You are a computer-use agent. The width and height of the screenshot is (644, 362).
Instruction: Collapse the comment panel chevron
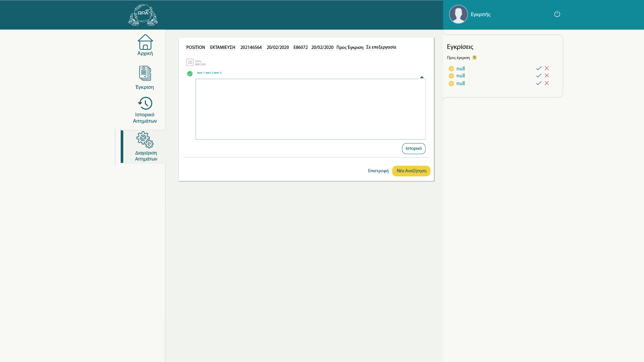pos(422,77)
